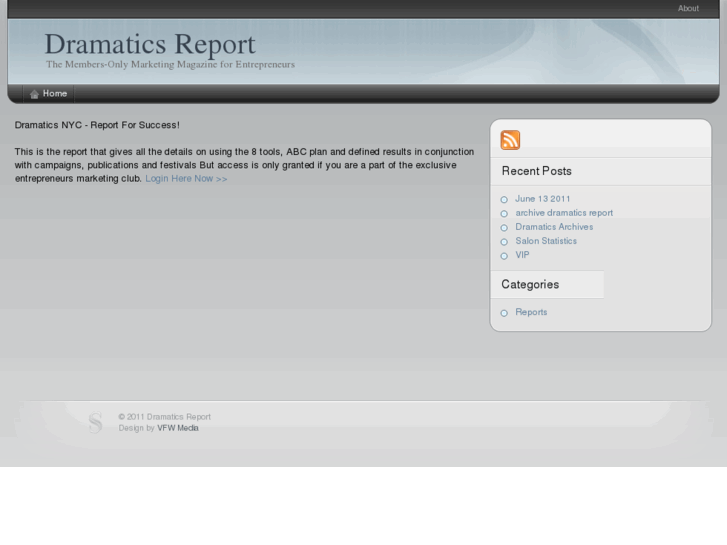This screenshot has height=545, width=727.
Task: Click the Dramatics Report site title
Action: [150, 45]
